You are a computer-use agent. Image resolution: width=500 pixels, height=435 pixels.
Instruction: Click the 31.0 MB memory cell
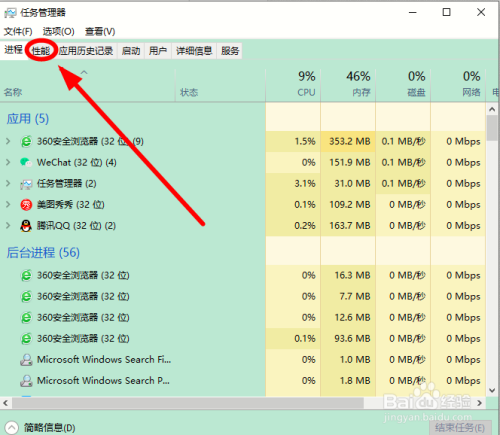coord(348,183)
